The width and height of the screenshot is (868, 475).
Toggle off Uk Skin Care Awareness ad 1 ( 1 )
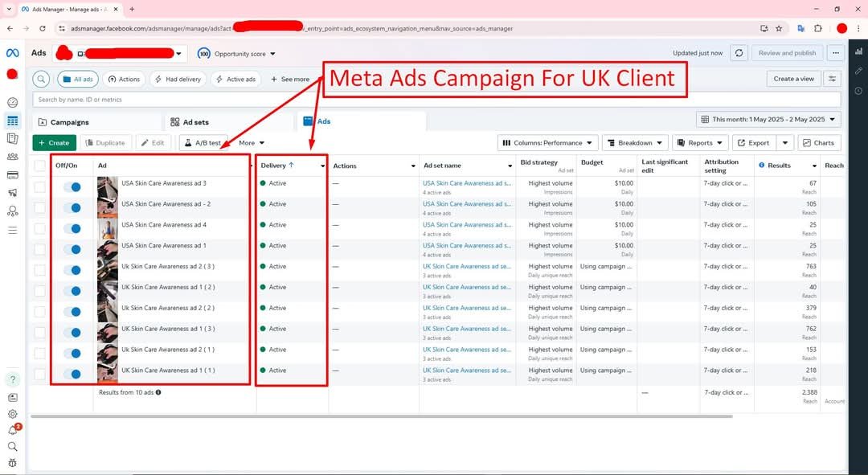[x=72, y=374]
